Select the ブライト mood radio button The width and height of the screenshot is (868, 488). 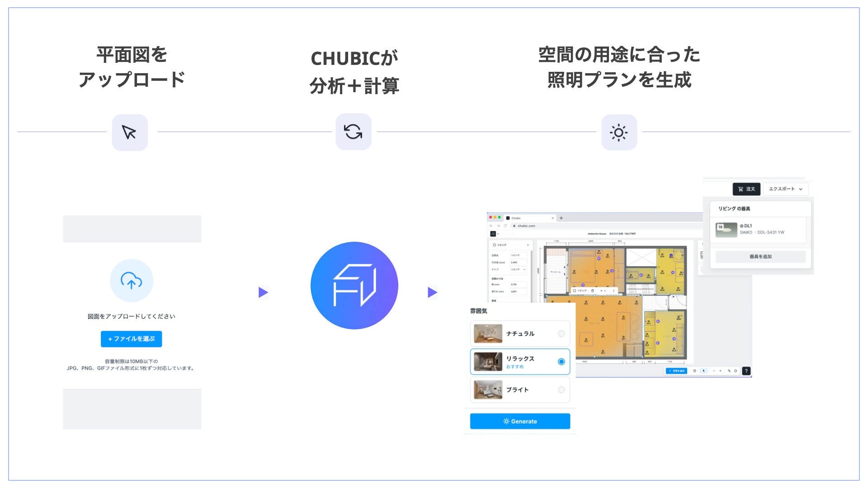coord(561,390)
